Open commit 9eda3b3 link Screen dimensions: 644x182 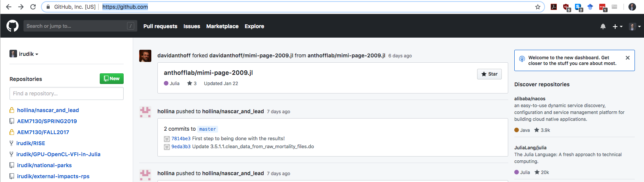[181, 147]
